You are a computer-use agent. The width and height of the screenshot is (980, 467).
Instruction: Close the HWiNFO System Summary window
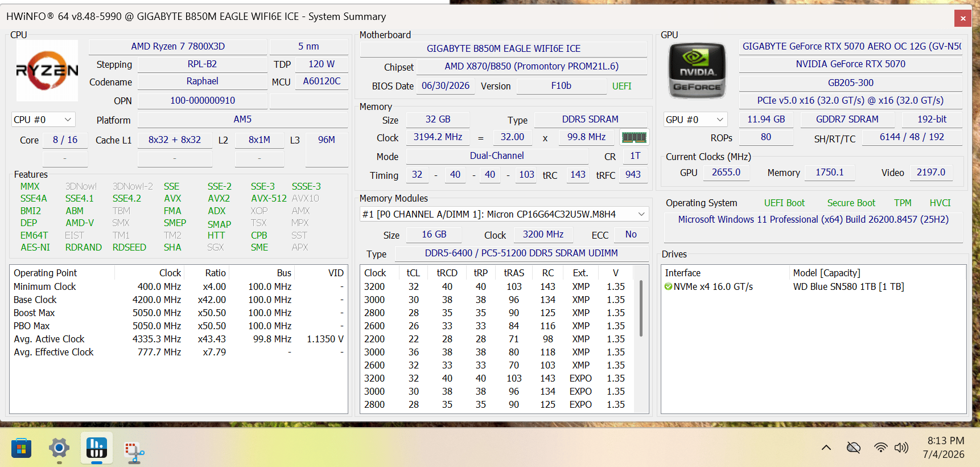(x=963, y=18)
